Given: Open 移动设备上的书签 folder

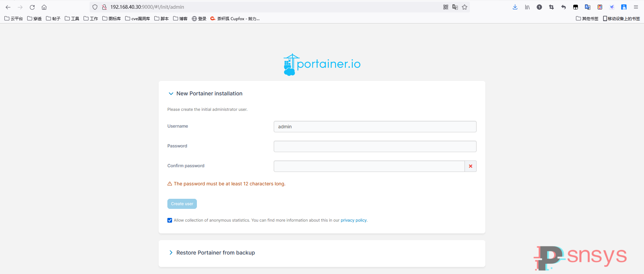Looking at the screenshot, I should tap(622, 18).
